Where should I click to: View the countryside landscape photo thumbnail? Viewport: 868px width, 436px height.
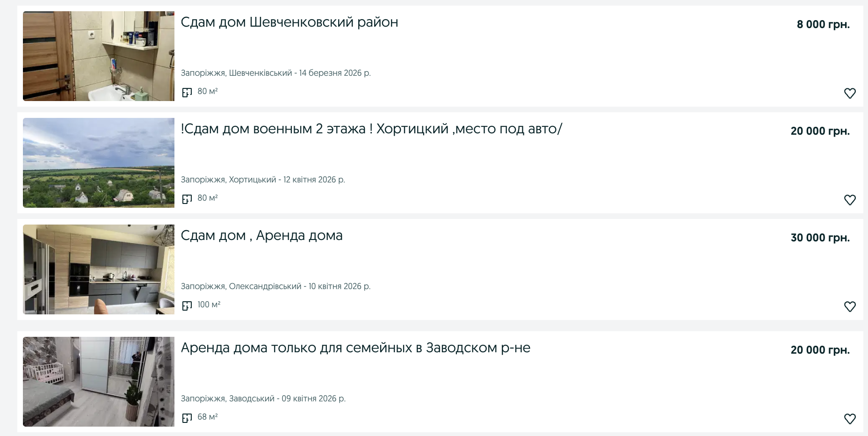coord(99,163)
